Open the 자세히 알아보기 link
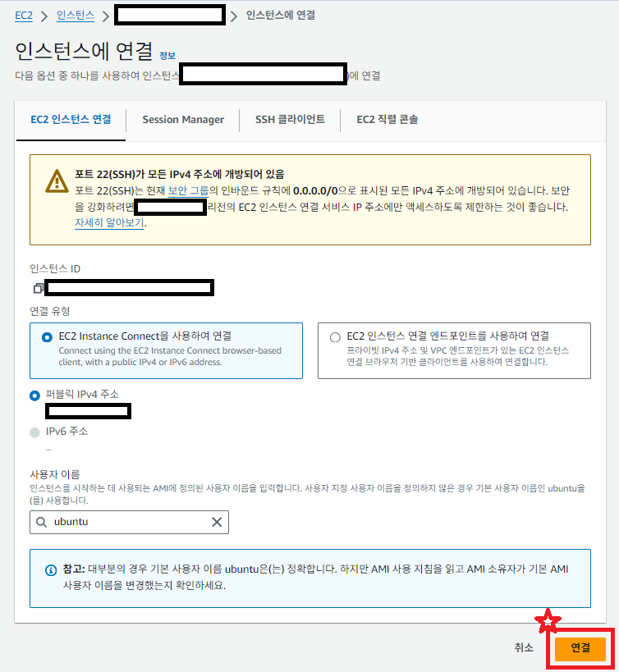The image size is (619, 672). tap(109, 223)
